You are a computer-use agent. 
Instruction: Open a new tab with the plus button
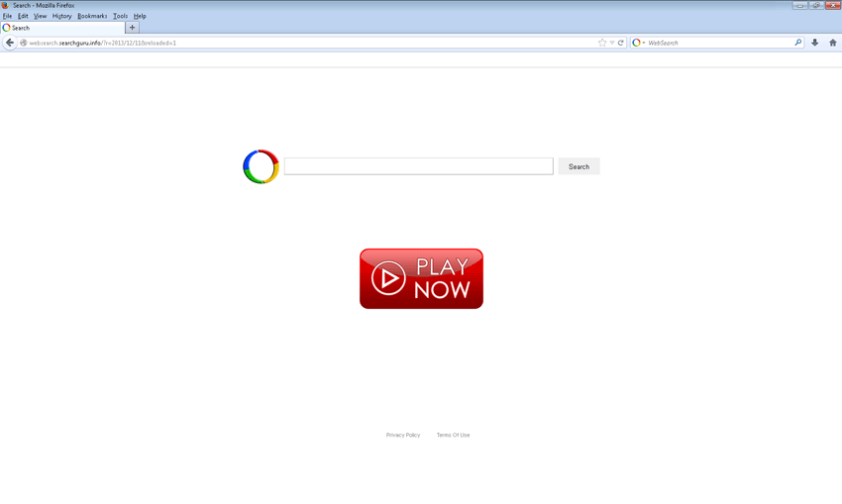click(132, 28)
